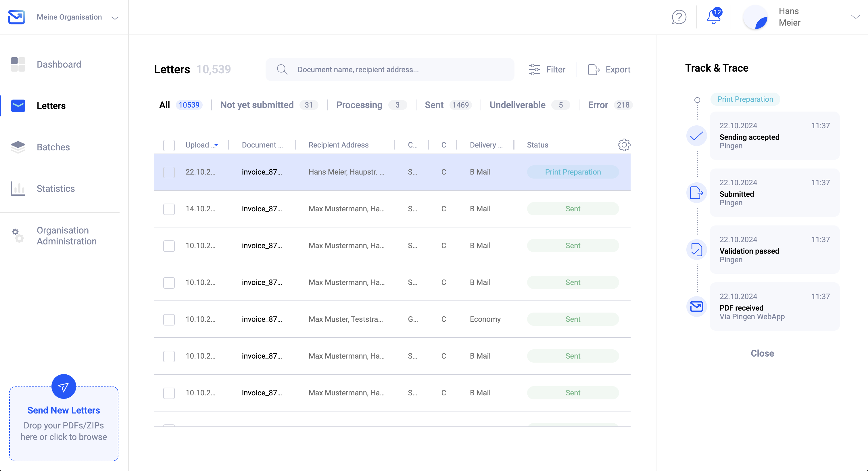868x471 pixels.
Task: Click the Statistics bar chart icon
Action: tap(18, 188)
